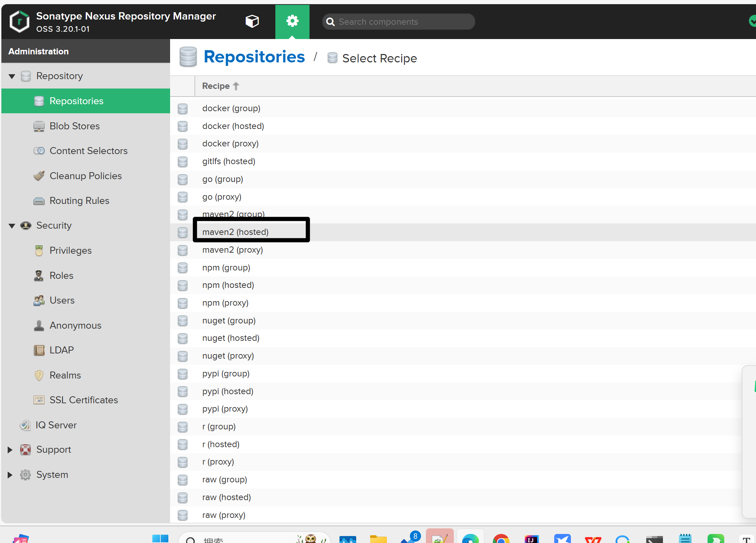Select Repositories in the sidebar

(86, 101)
